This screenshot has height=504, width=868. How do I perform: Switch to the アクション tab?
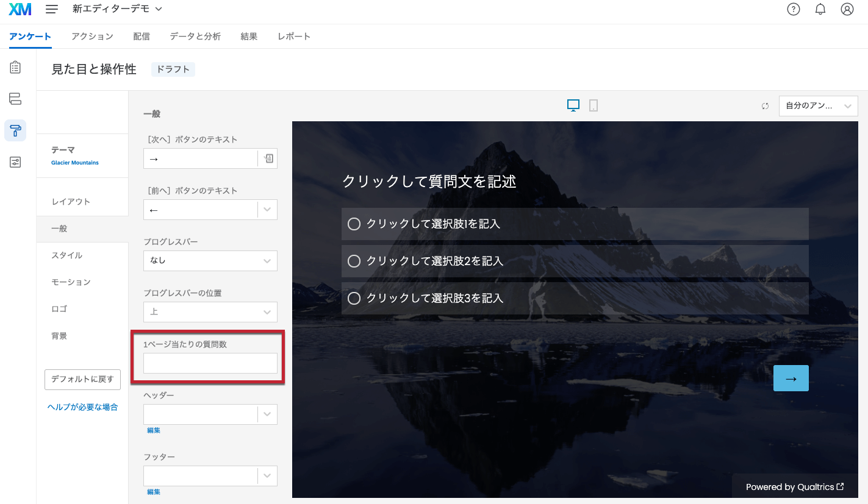coord(92,37)
